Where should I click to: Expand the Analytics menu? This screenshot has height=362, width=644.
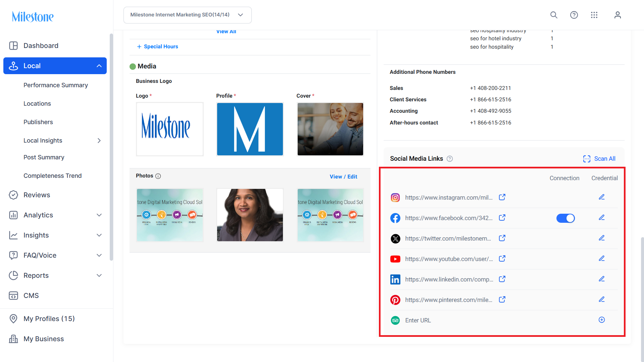click(99, 215)
